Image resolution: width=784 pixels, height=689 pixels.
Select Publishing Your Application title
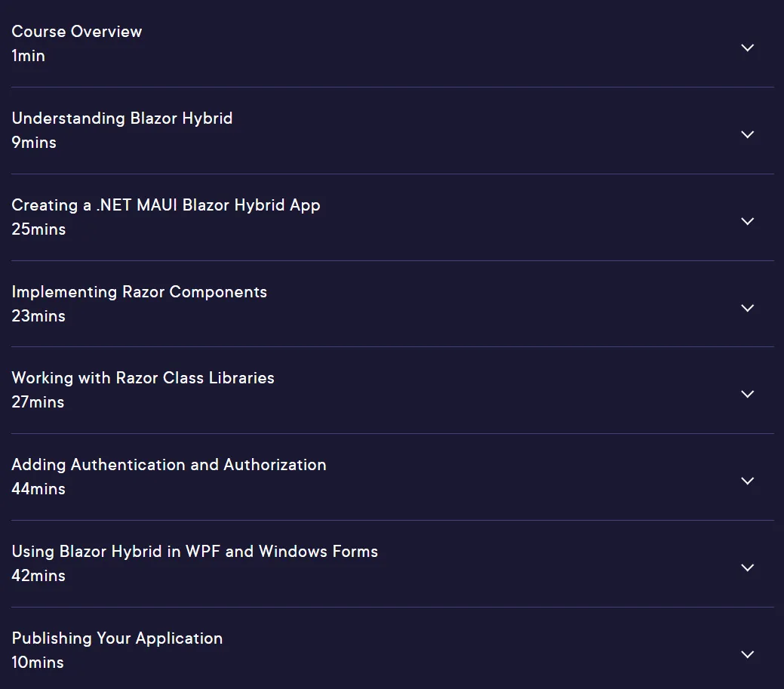click(117, 638)
